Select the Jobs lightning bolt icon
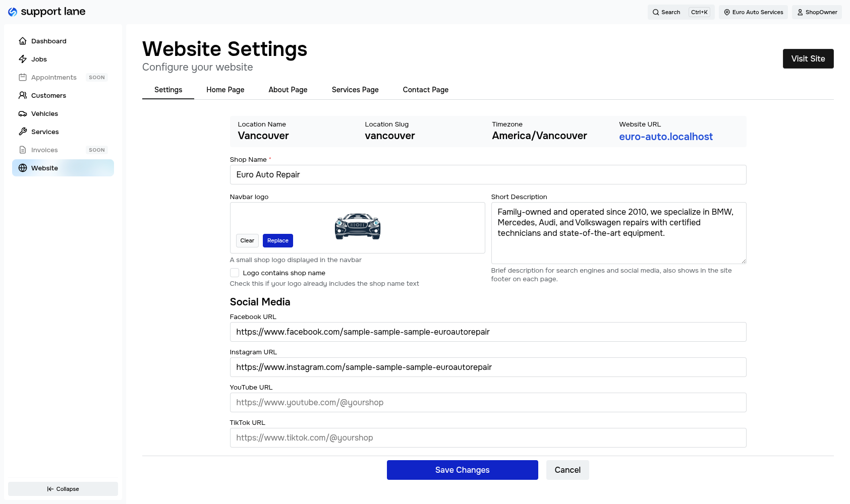Image resolution: width=850 pixels, height=504 pixels. point(23,59)
